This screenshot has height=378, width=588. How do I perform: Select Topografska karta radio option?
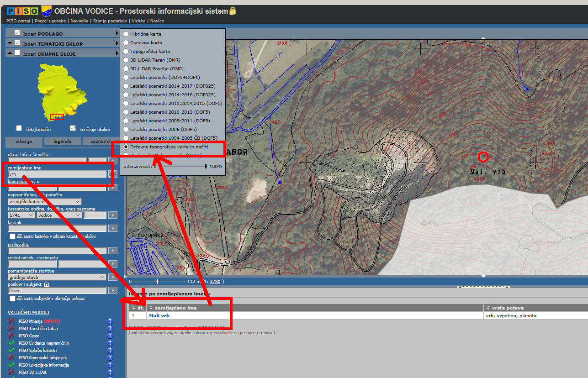pyautogui.click(x=126, y=52)
